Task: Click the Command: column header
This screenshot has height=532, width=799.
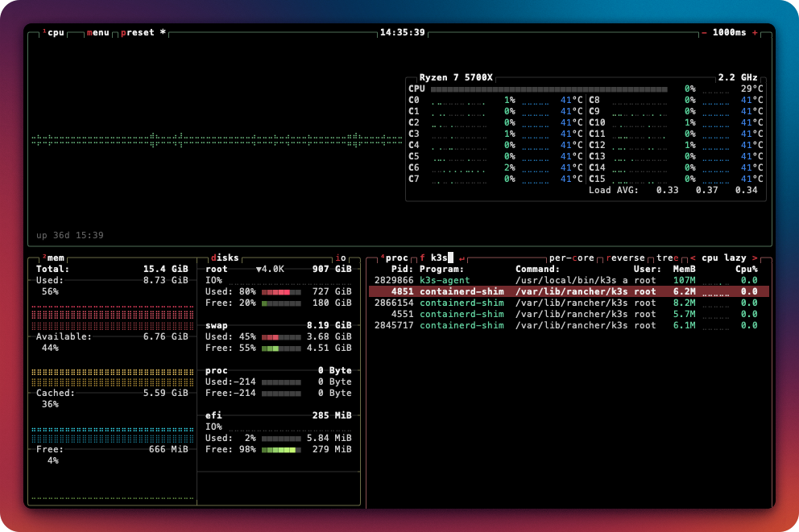Action: click(x=537, y=270)
